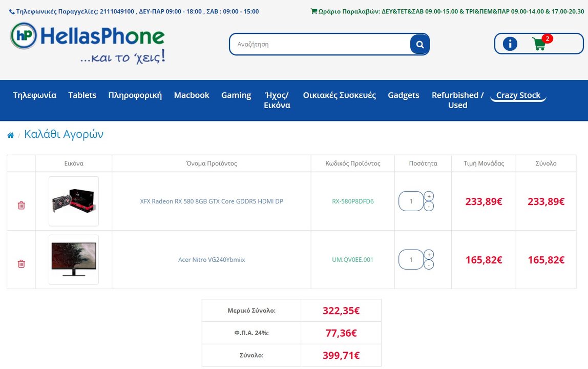Open the Οικιακές Συσκευές menu
Image resolution: width=588 pixels, height=369 pixels.
pyautogui.click(x=340, y=95)
